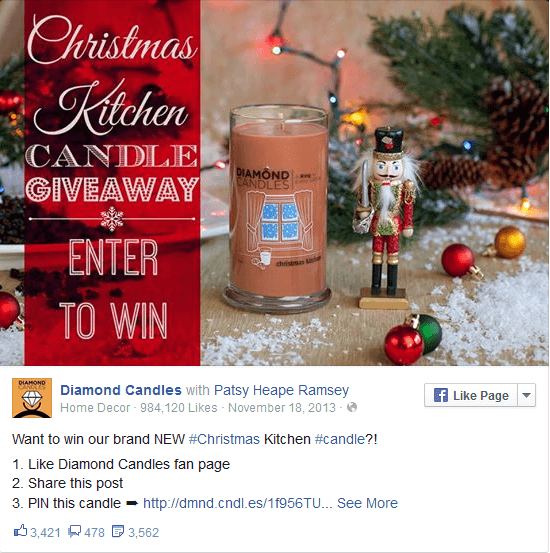Screen dimensions: 550x553
Task: Click the Facebook logo in Like Page
Action: click(441, 395)
